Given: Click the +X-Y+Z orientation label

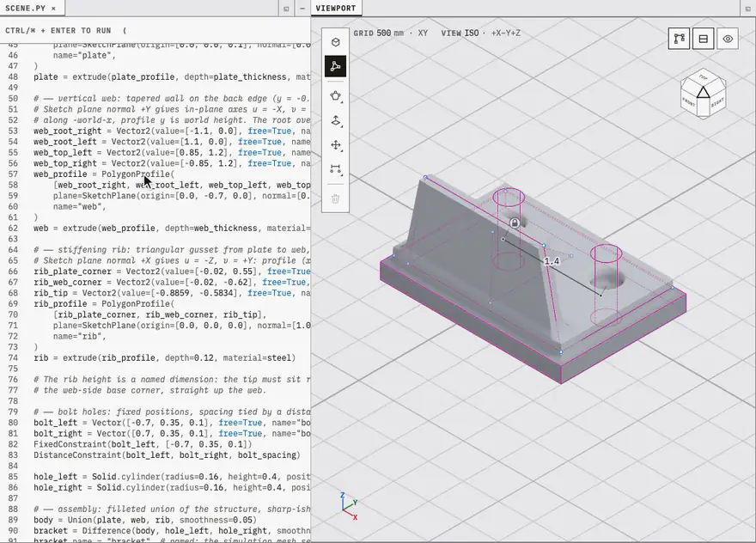Looking at the screenshot, I should tap(506, 34).
